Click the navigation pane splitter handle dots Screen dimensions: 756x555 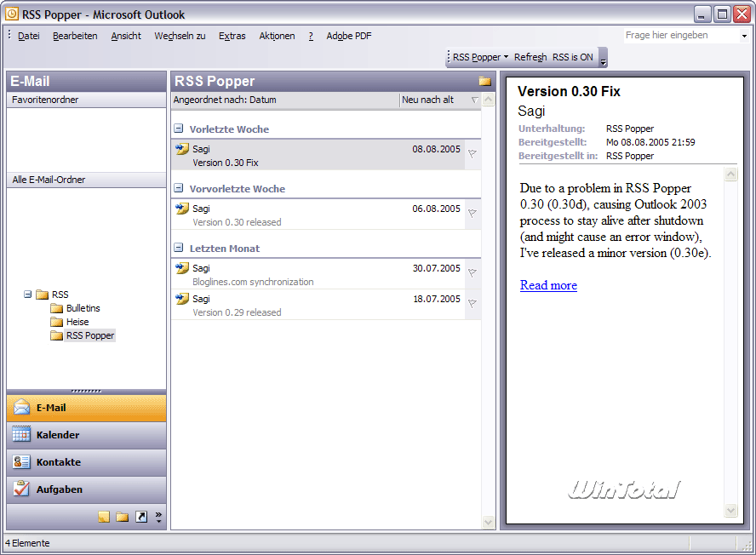click(86, 391)
